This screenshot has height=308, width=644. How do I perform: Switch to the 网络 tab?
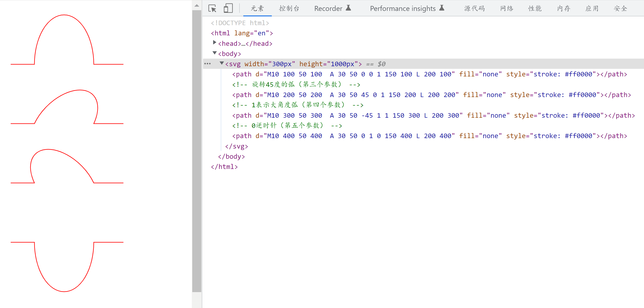pyautogui.click(x=507, y=9)
